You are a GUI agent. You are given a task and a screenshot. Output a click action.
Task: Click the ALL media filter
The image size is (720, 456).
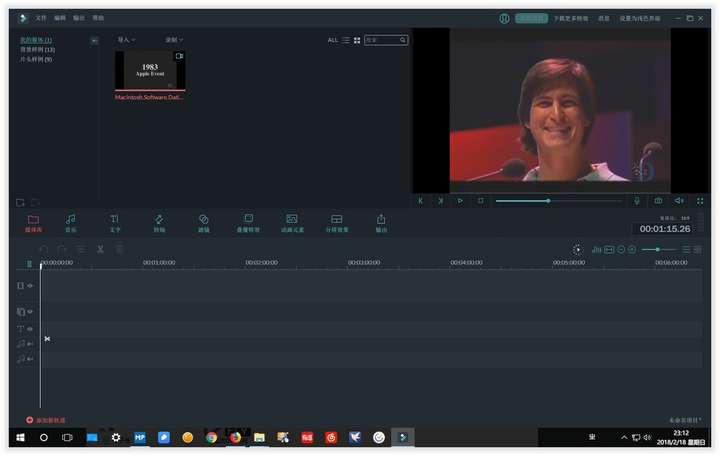coord(332,40)
